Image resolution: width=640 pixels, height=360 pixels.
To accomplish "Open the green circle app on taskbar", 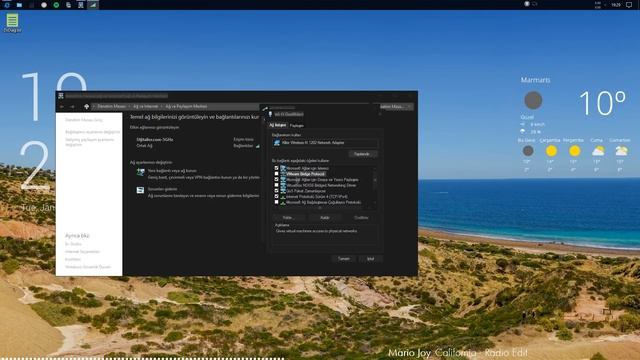I will [x=56, y=5].
